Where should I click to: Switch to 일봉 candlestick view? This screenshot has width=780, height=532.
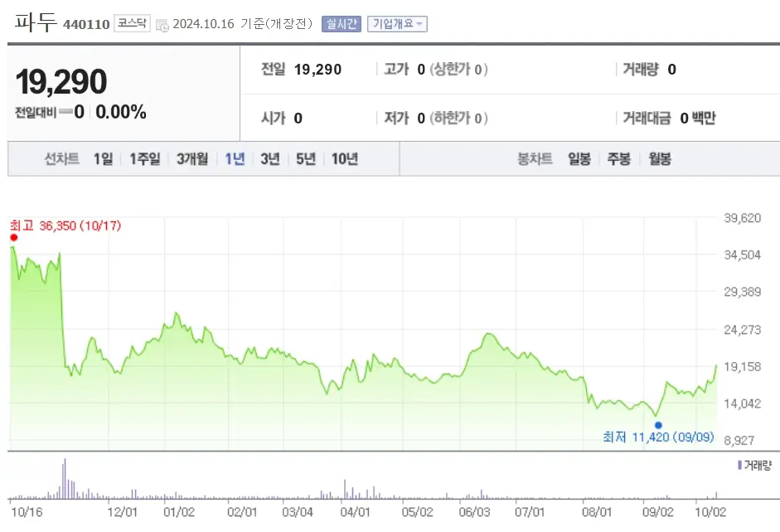coord(578,158)
